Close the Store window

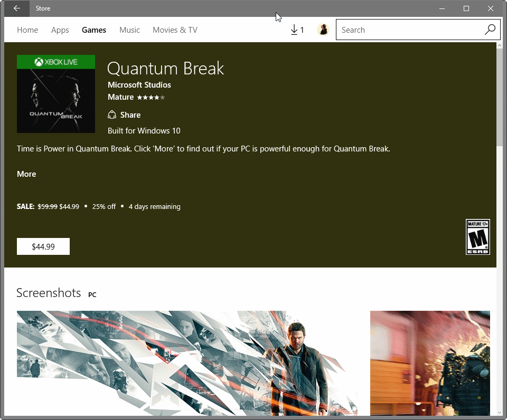(x=491, y=8)
